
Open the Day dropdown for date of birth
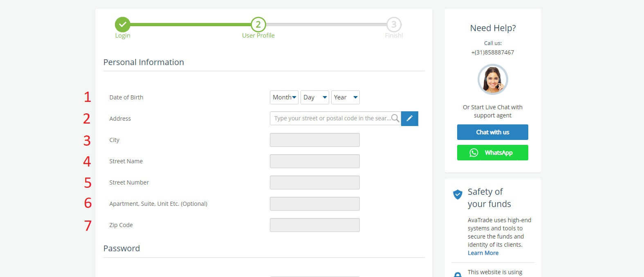315,97
